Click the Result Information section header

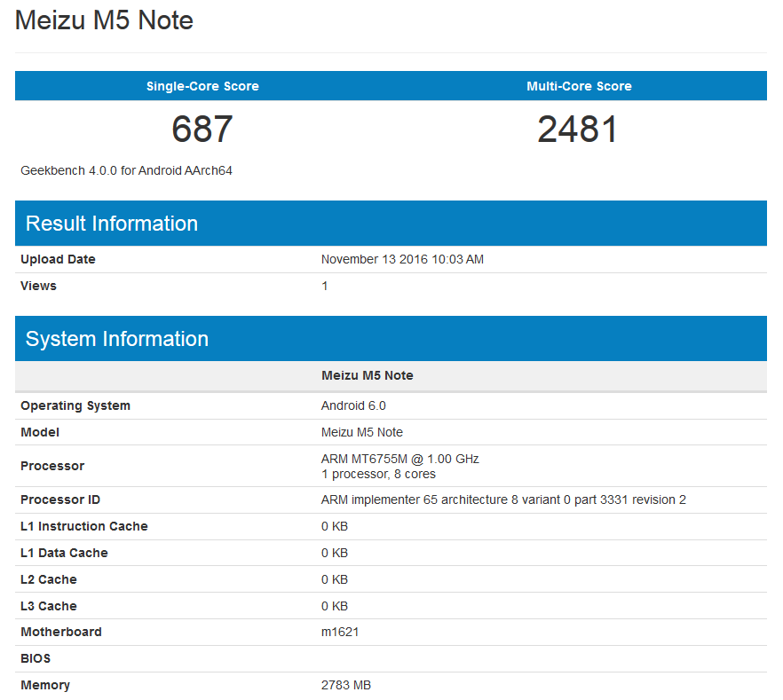[x=111, y=223]
